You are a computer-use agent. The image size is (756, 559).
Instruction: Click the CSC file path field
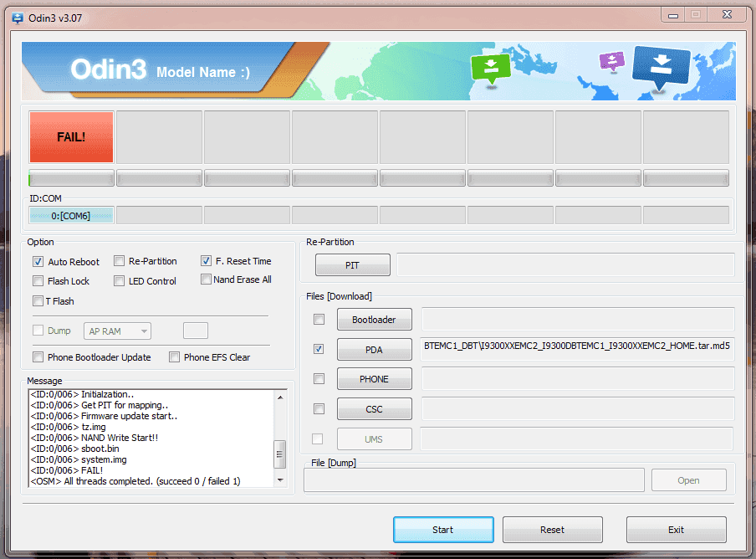point(578,409)
